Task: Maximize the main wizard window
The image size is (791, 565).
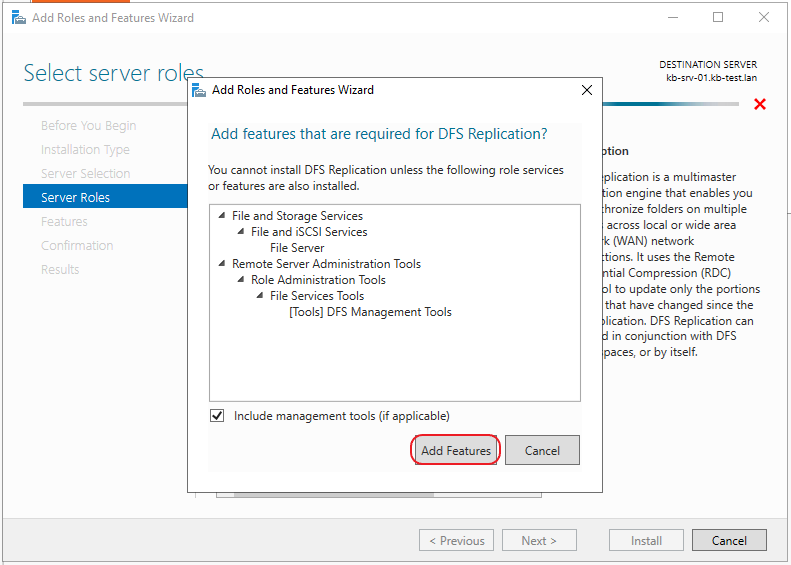Action: [718, 17]
